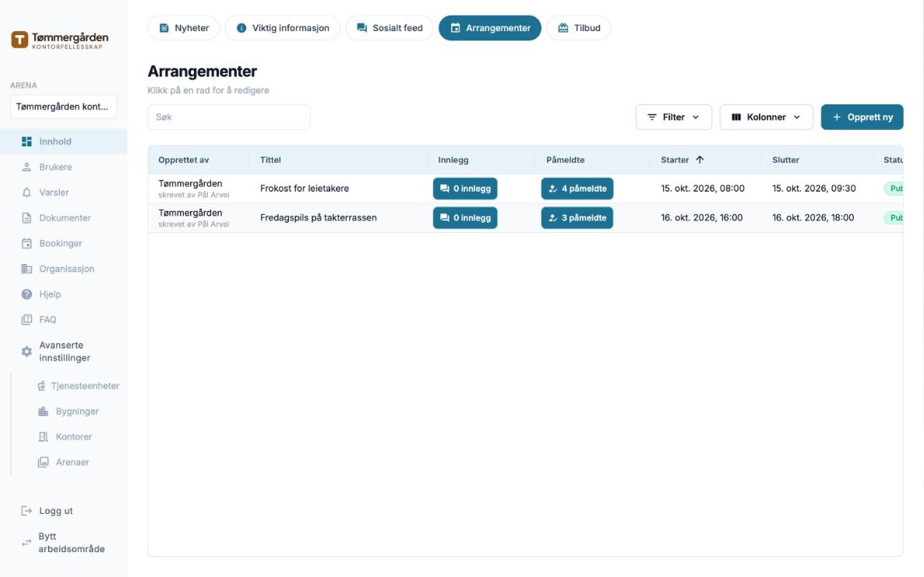Image resolution: width=924 pixels, height=577 pixels.
Task: Open the Filter dropdown
Action: point(674,117)
